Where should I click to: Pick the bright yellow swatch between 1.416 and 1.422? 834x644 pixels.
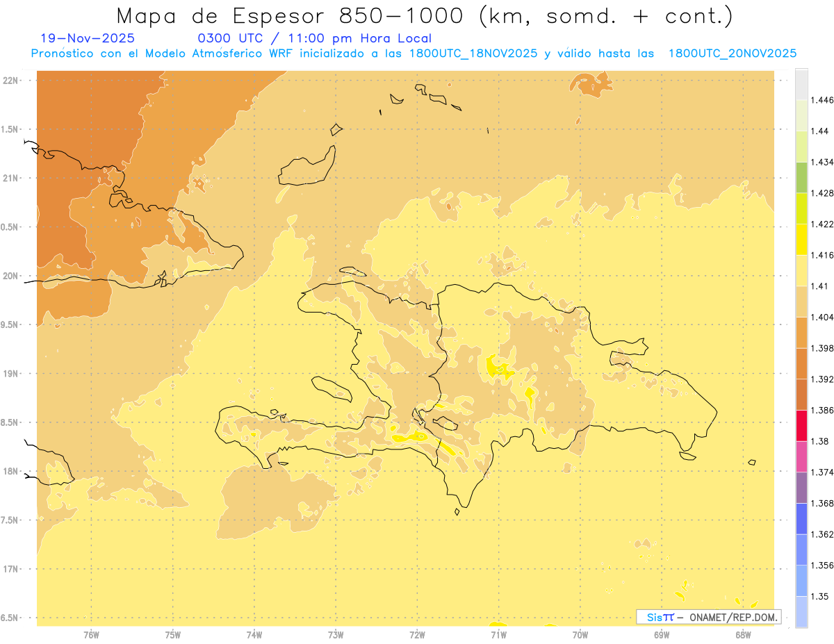[801, 239]
